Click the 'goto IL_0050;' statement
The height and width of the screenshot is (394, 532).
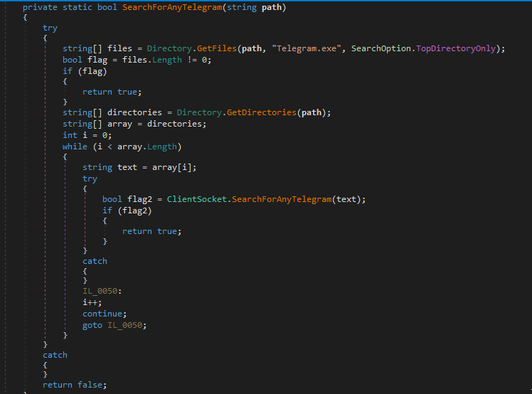tap(115, 326)
